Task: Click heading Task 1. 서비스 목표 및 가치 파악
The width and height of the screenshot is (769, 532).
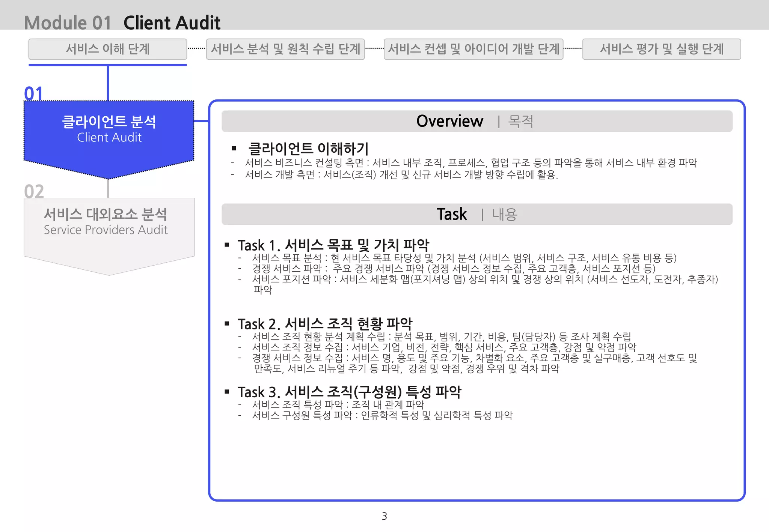Action: [x=333, y=245]
